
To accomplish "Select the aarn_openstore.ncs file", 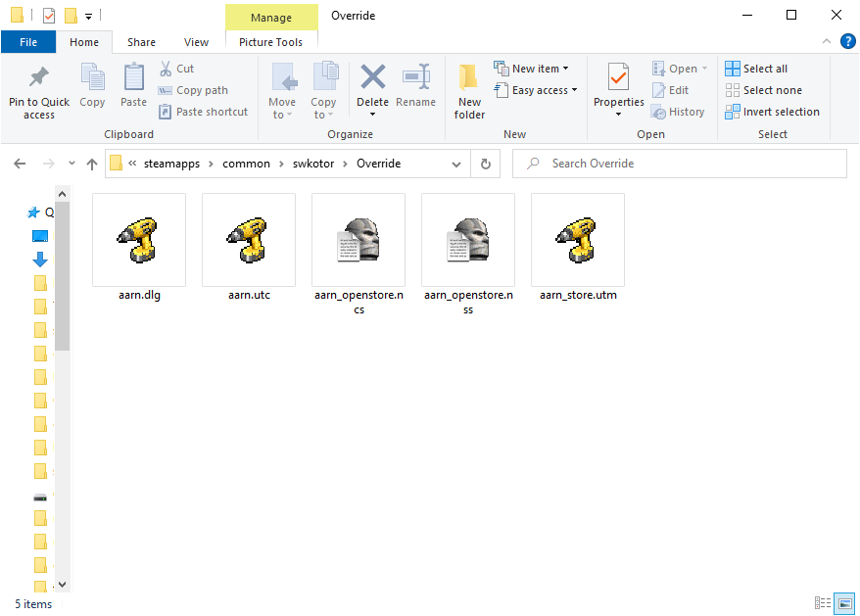I will [x=358, y=255].
